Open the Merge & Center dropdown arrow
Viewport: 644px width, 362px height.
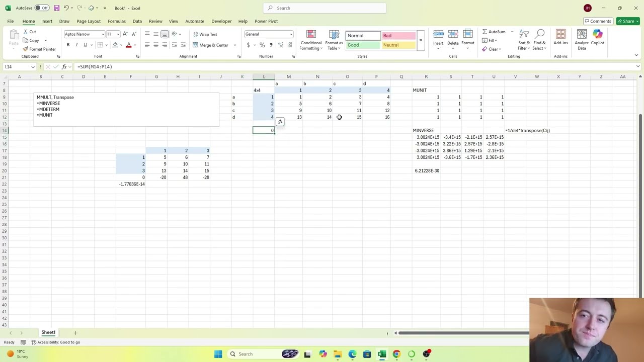tap(234, 45)
